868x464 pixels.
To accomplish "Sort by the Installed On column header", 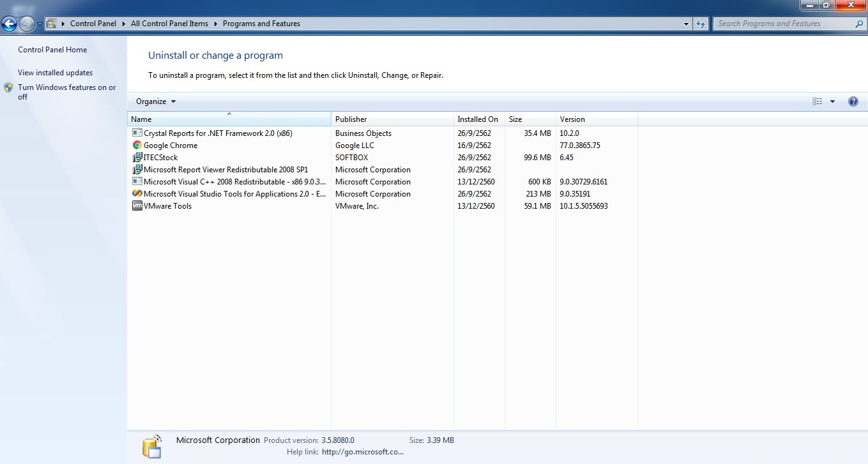I will pyautogui.click(x=479, y=119).
